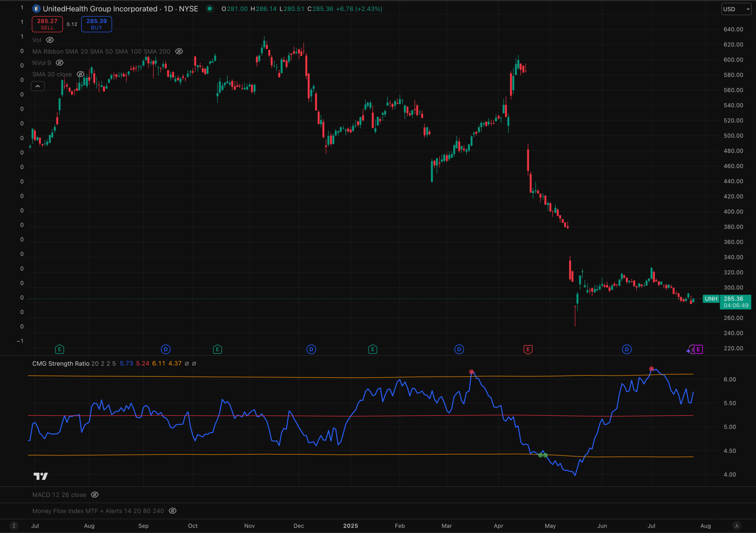Click the 2025 label on time axis

pyautogui.click(x=350, y=526)
